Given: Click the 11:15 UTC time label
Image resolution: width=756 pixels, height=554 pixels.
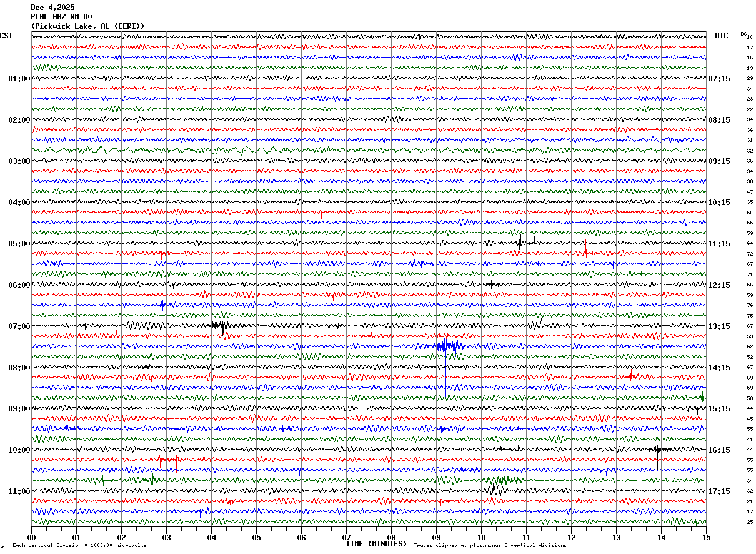Looking at the screenshot, I should pos(719,244).
